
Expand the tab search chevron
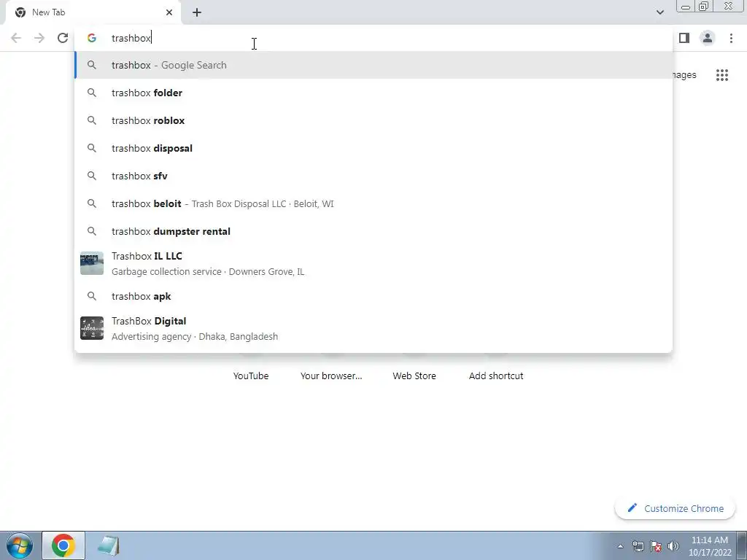pyautogui.click(x=659, y=12)
